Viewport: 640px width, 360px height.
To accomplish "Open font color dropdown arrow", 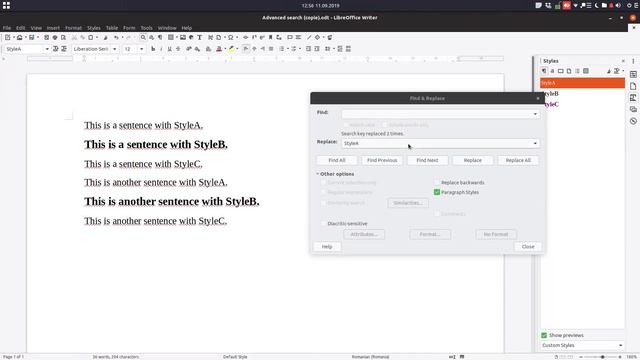I will point(225,49).
